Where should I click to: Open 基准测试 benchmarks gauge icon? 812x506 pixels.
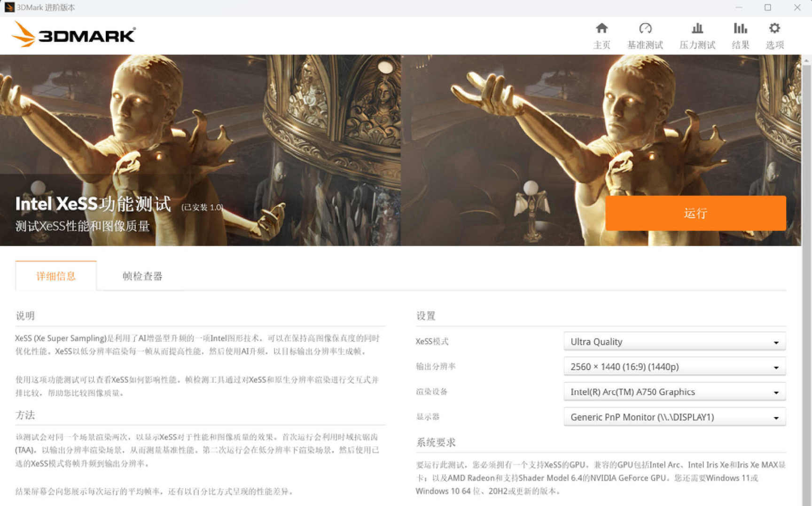645,29
